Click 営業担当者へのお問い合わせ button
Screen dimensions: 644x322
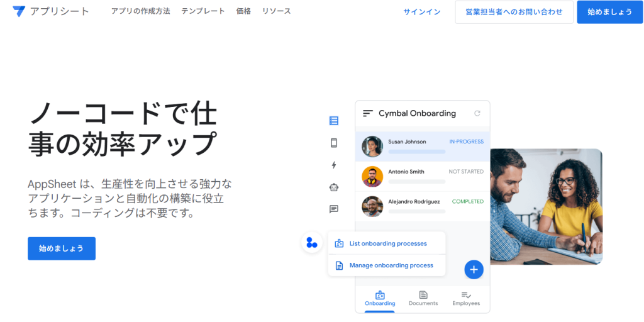coord(514,12)
